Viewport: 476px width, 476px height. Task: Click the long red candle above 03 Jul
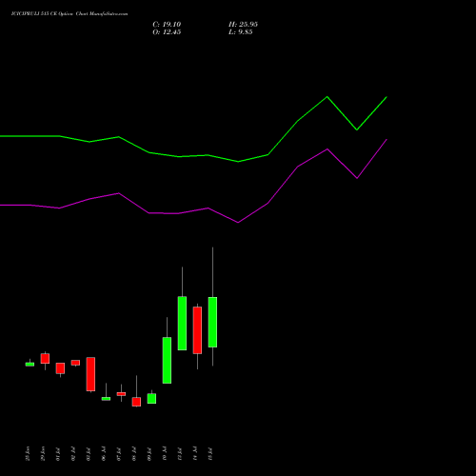point(90,374)
